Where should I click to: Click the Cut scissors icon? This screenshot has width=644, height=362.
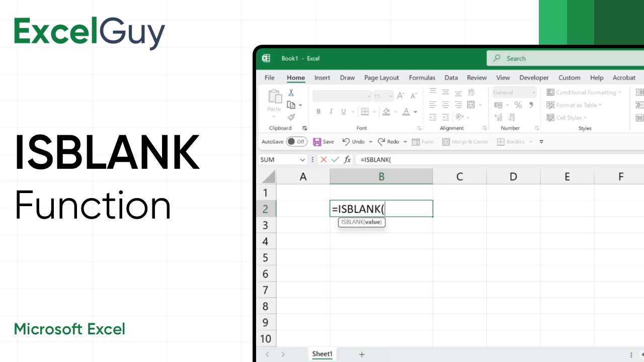tap(291, 93)
